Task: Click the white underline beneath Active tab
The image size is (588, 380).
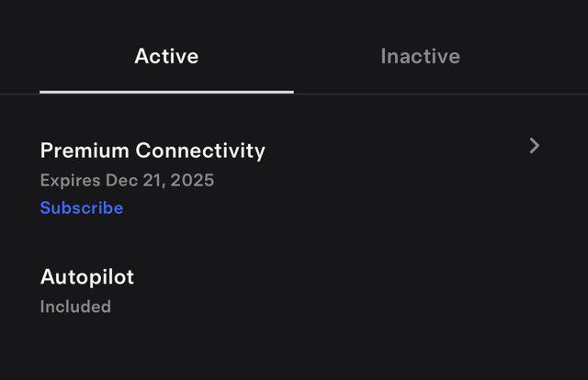Action: (x=166, y=92)
